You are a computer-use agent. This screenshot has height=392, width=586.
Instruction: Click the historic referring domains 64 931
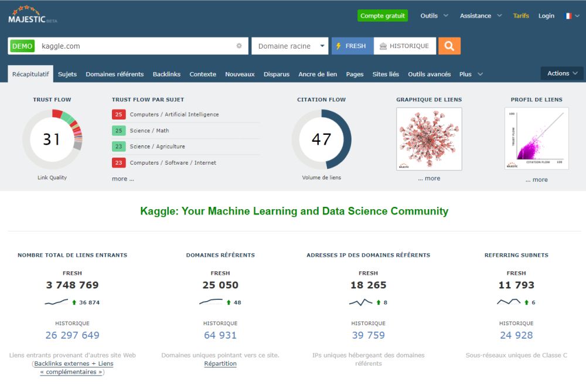pos(220,335)
